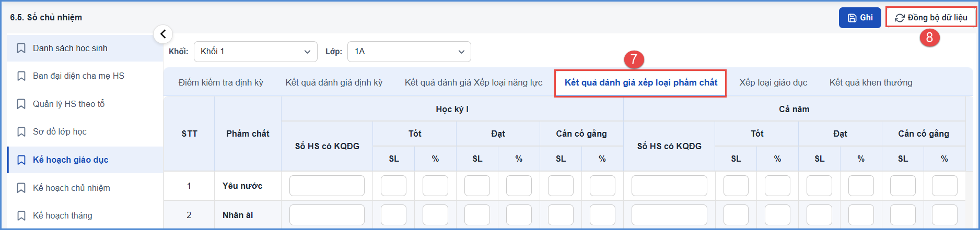Click Nhân ái Học kỳ I Đạt SL field

[477, 215]
